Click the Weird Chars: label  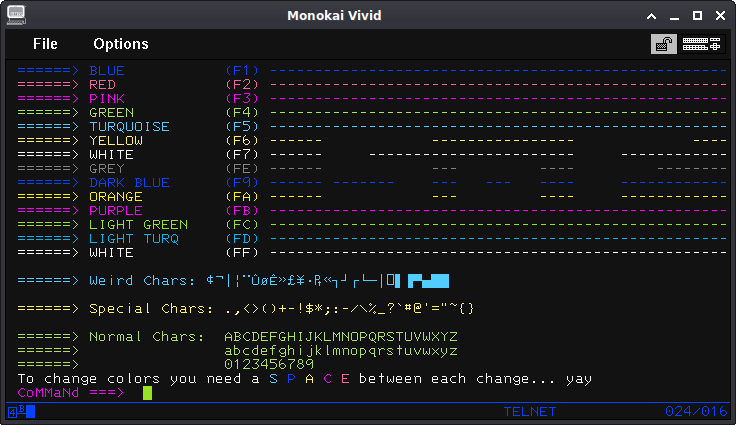(142, 281)
